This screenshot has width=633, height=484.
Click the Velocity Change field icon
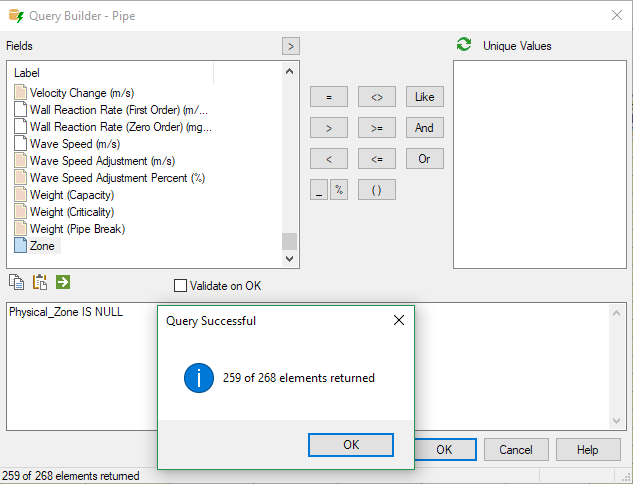tap(20, 92)
